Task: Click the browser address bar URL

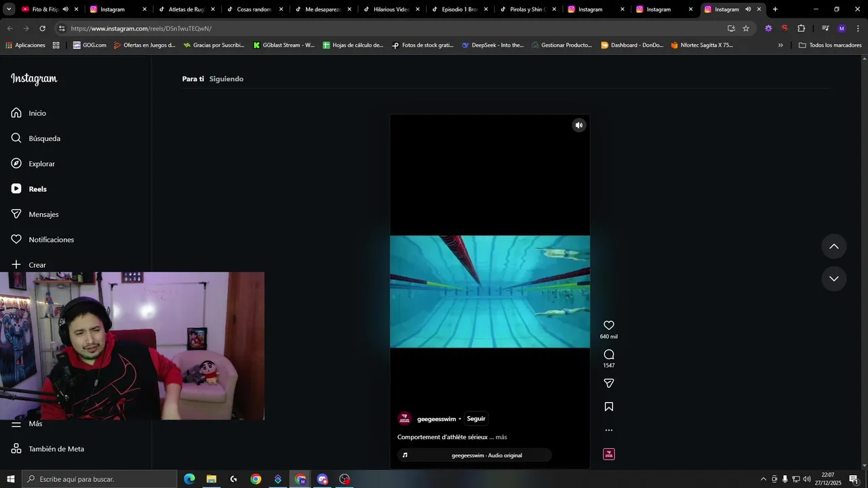Action: [141, 28]
